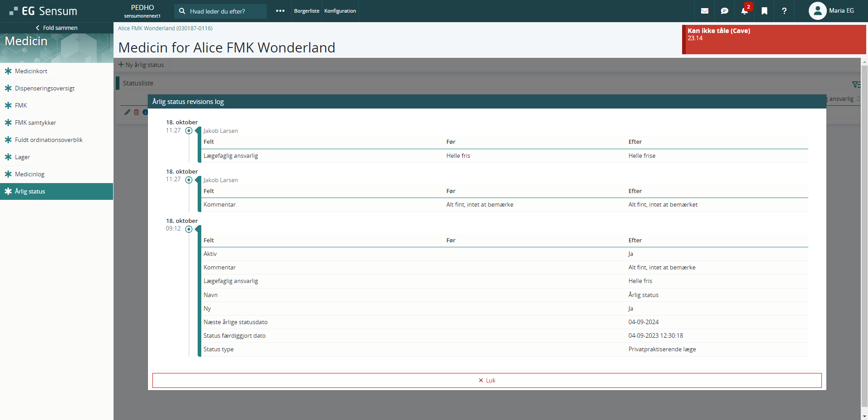Close the revisions log with Luk
Image resolution: width=868 pixels, height=420 pixels.
tap(487, 380)
